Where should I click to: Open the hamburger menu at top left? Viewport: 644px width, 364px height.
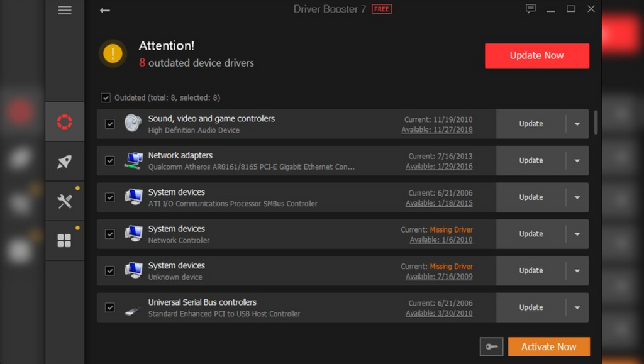(64, 10)
